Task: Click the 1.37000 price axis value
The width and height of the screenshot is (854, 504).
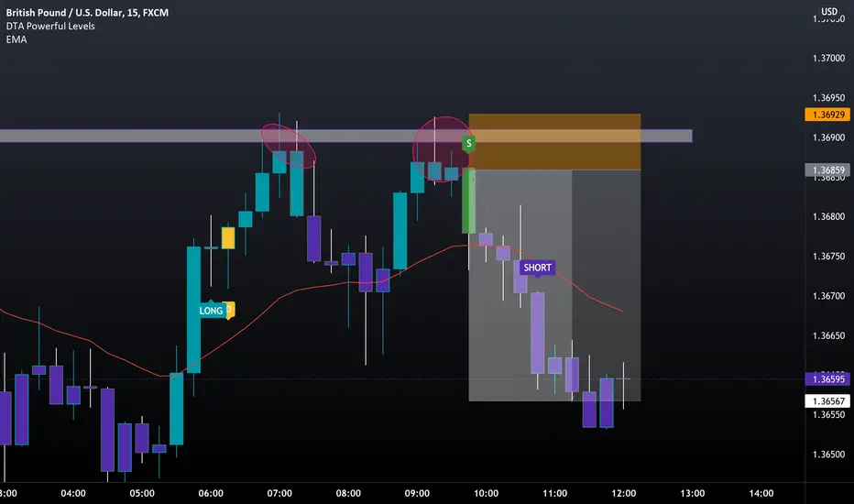Action: pyautogui.click(x=828, y=59)
